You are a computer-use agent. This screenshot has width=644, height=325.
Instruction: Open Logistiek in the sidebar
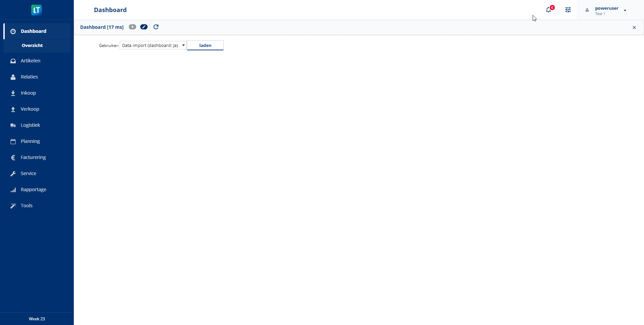pyautogui.click(x=30, y=125)
